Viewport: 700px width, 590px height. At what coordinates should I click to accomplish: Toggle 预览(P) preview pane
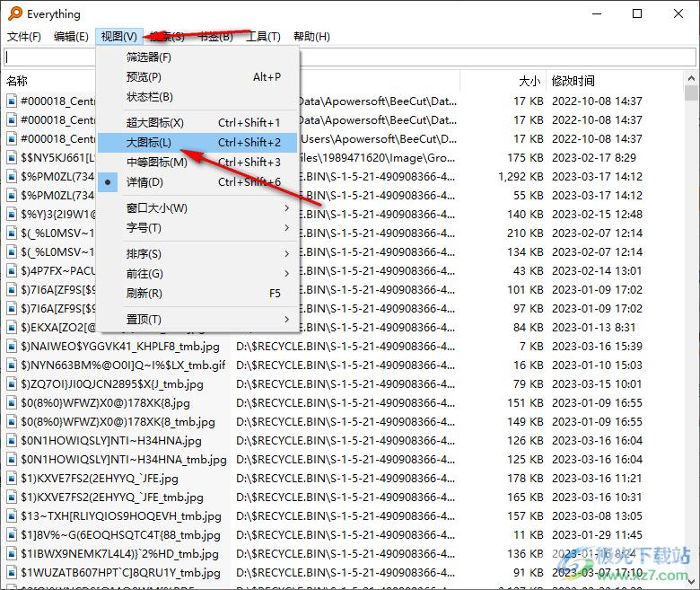coord(197,77)
